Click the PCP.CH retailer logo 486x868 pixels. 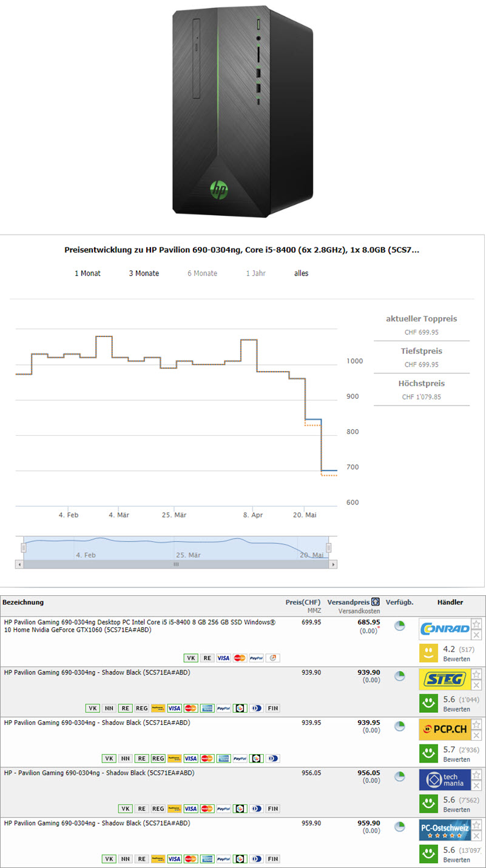coord(445,730)
